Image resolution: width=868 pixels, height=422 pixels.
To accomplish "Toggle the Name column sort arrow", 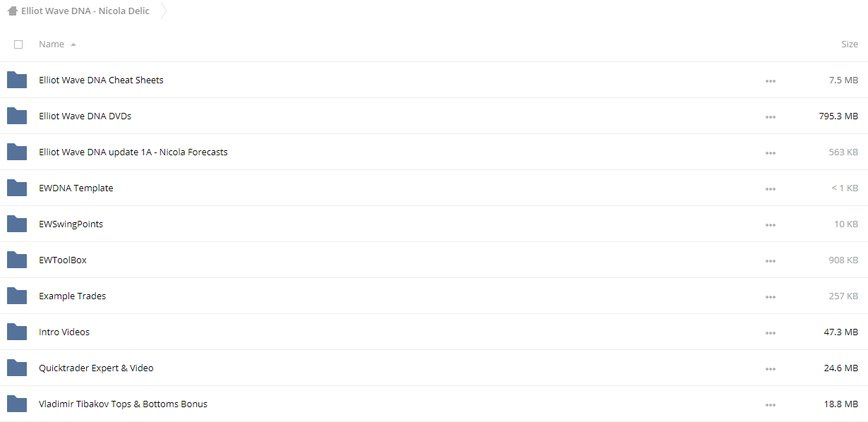I will coord(73,44).
